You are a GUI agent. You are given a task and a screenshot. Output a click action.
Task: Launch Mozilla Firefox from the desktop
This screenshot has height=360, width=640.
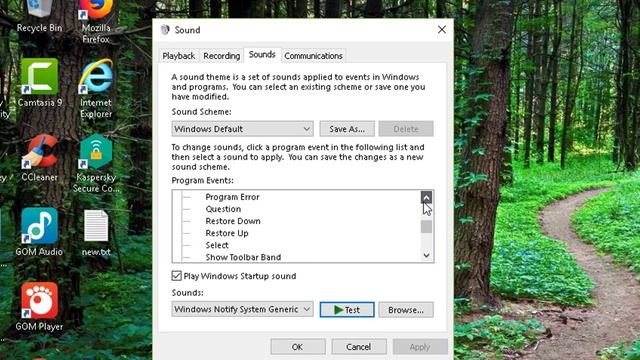(x=96, y=21)
